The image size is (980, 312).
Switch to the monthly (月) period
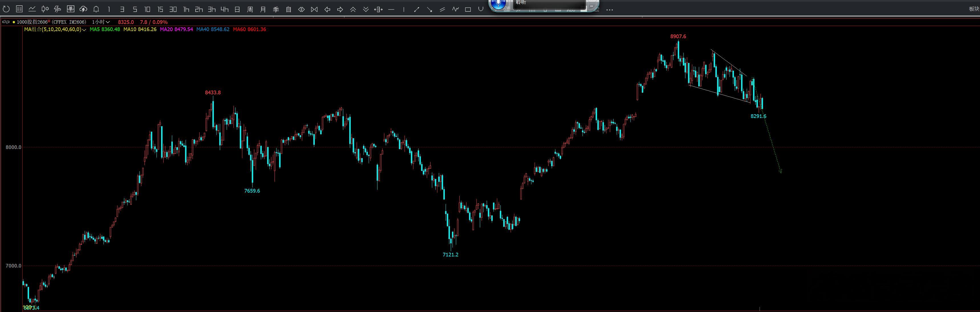(x=263, y=9)
